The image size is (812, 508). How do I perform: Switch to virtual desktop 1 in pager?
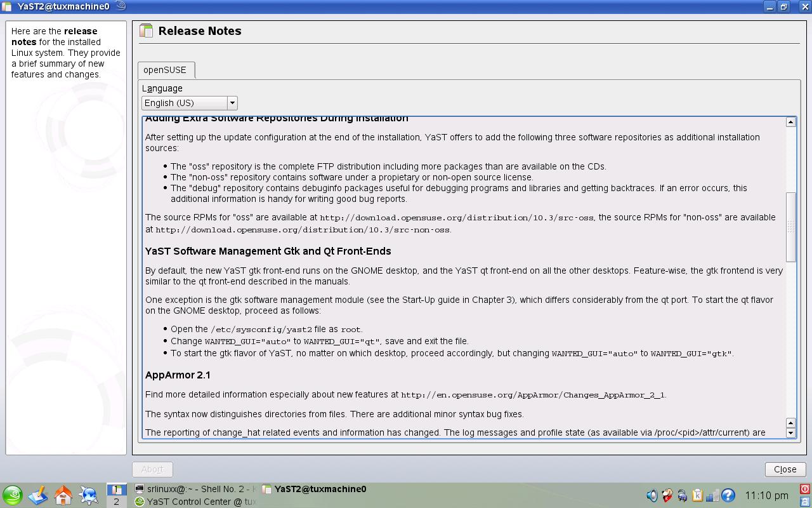pos(116,490)
